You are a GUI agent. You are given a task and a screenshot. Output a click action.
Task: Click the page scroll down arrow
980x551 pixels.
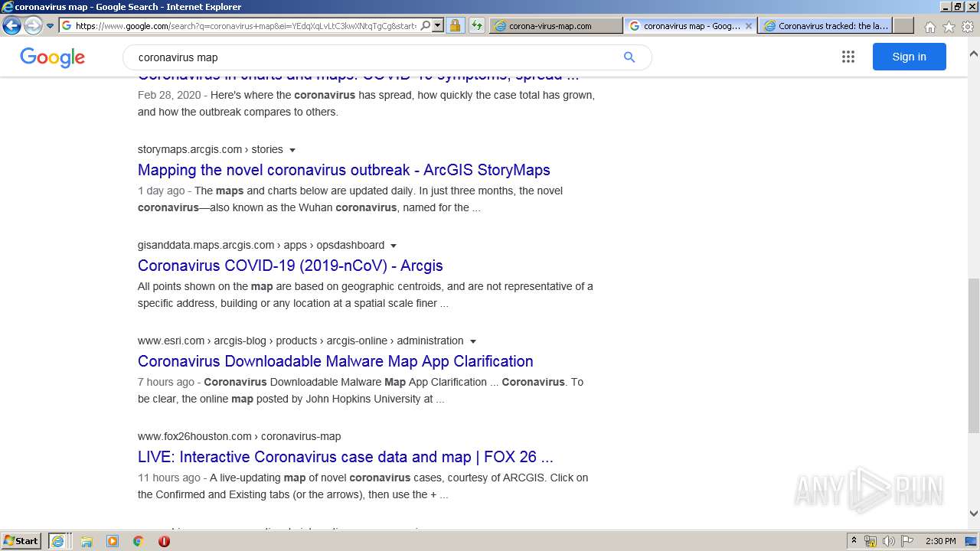973,514
